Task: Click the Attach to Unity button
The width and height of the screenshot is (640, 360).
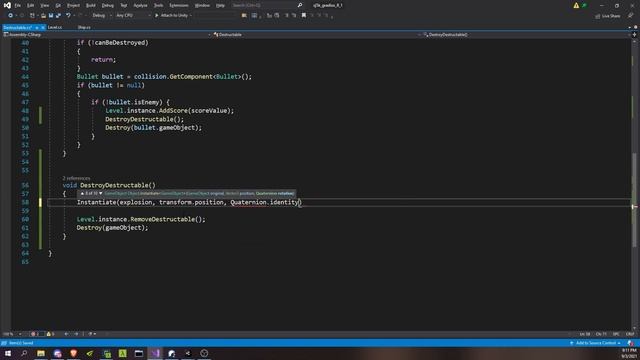Action: point(171,16)
